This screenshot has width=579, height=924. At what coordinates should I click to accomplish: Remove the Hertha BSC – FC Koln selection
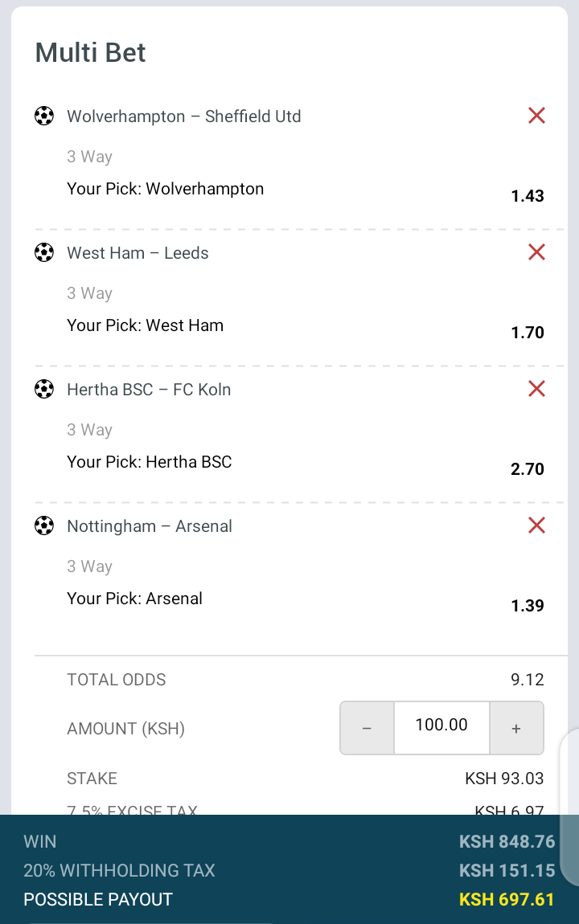coord(536,389)
